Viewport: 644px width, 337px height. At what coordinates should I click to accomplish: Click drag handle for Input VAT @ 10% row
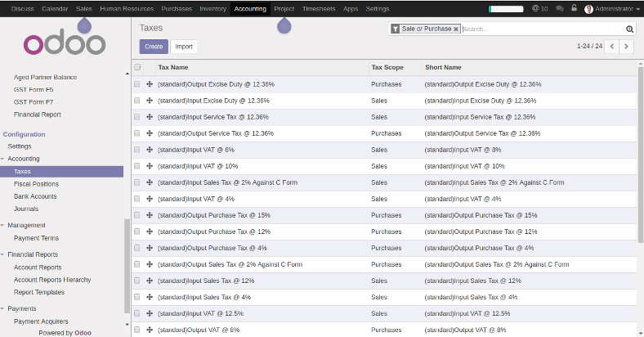(150, 166)
